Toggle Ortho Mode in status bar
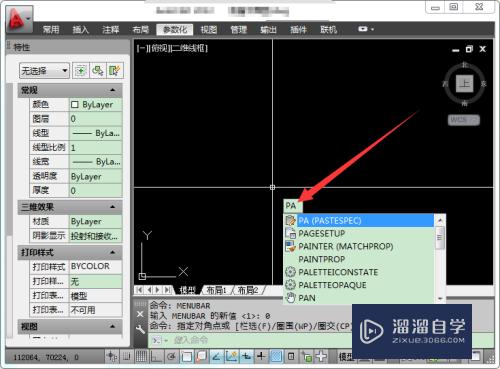500x369 pixels. [156, 357]
